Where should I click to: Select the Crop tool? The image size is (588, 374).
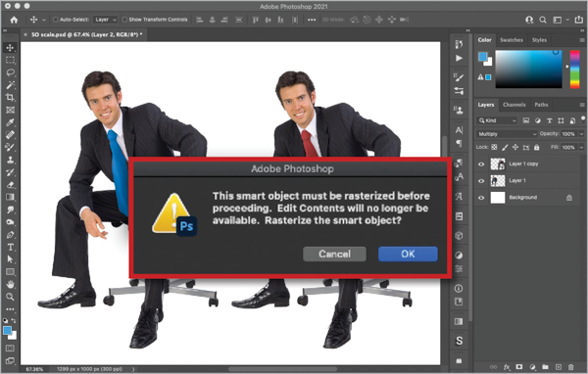[10, 98]
